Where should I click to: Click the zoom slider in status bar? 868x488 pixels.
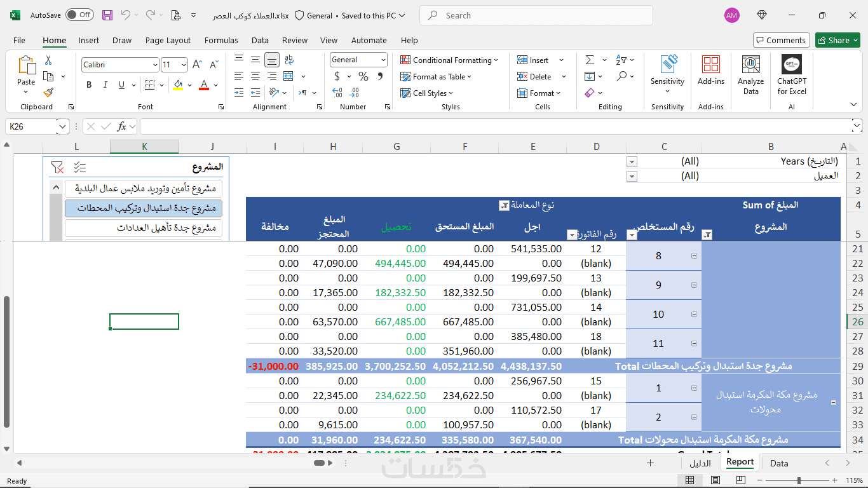[x=799, y=480]
